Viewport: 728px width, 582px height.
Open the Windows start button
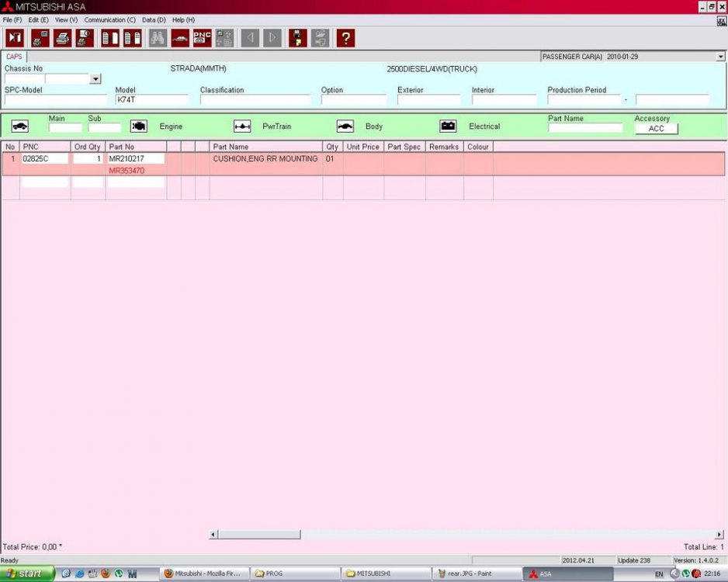click(27, 573)
